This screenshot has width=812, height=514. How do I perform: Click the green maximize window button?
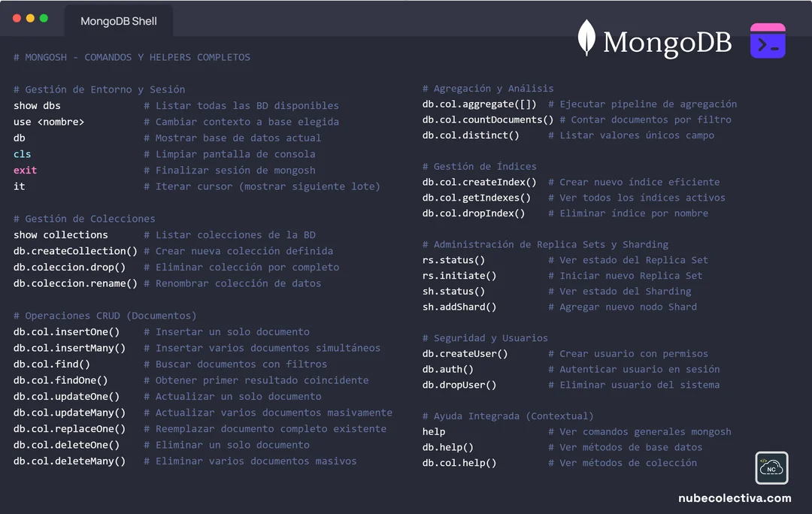click(x=44, y=18)
